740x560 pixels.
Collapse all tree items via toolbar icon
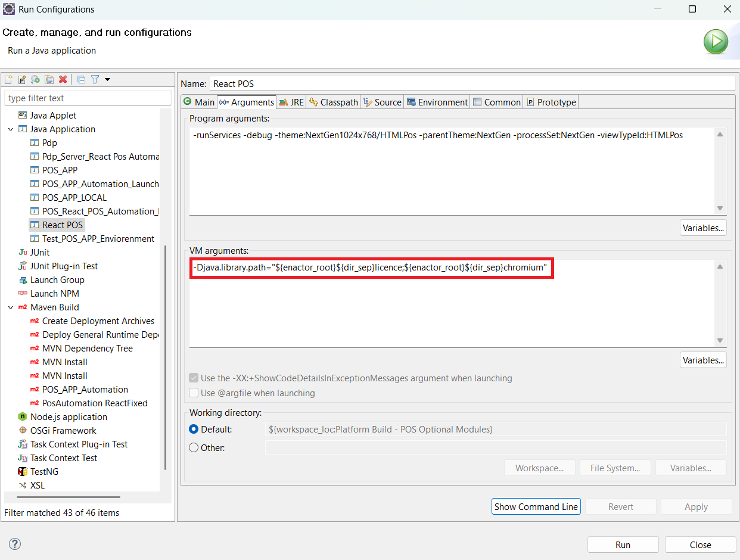coord(82,79)
